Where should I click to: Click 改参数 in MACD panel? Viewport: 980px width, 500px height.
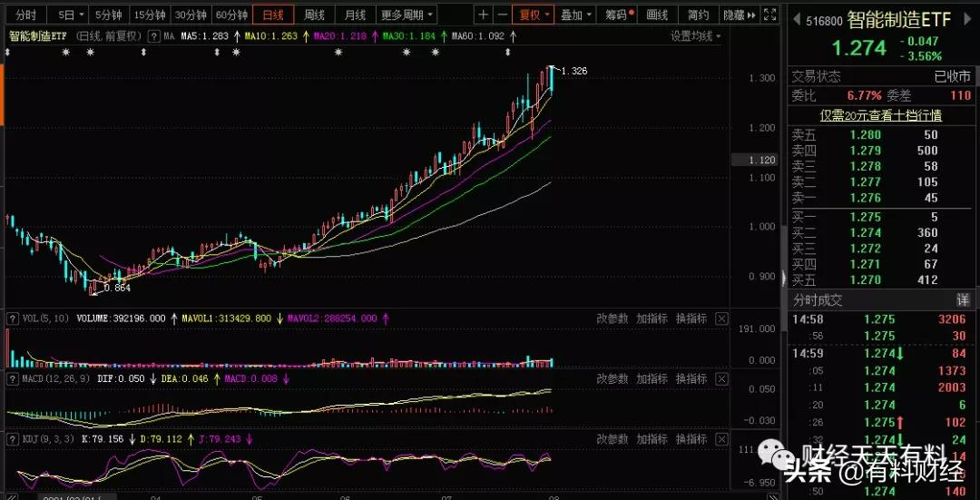click(612, 378)
